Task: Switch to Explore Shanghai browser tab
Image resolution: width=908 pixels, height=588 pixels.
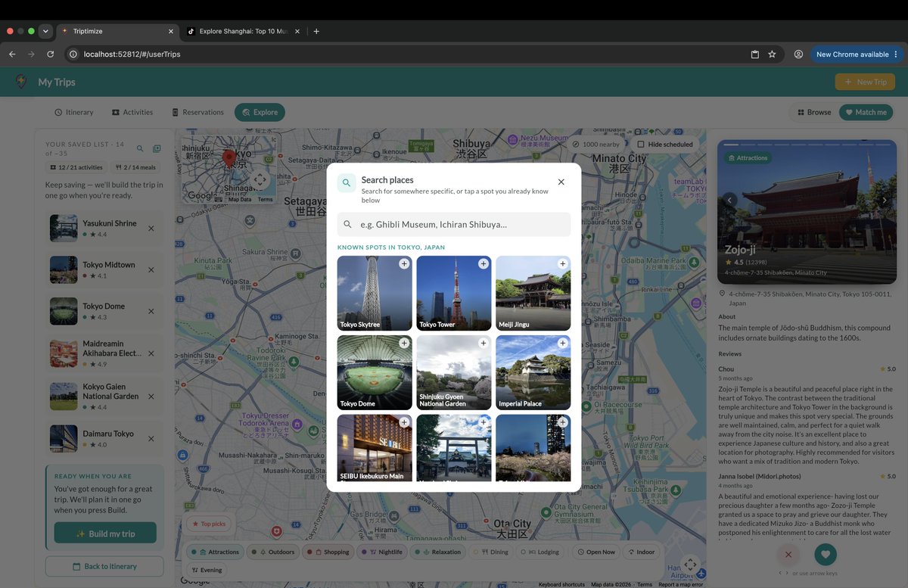Action: [x=244, y=31]
